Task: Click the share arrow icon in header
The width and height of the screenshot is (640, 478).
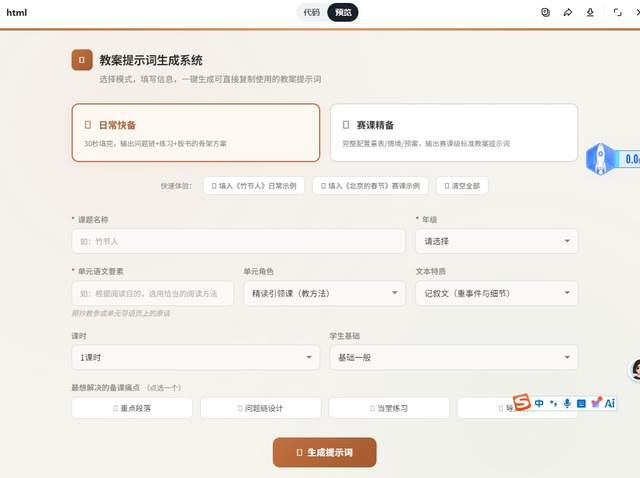Action: pyautogui.click(x=567, y=12)
